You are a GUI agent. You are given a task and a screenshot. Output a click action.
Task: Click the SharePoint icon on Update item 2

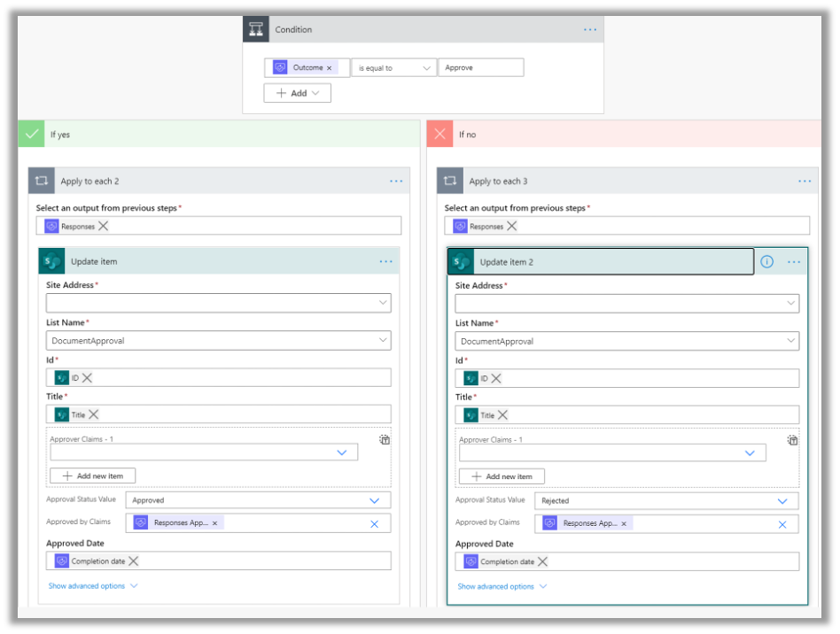[462, 262]
